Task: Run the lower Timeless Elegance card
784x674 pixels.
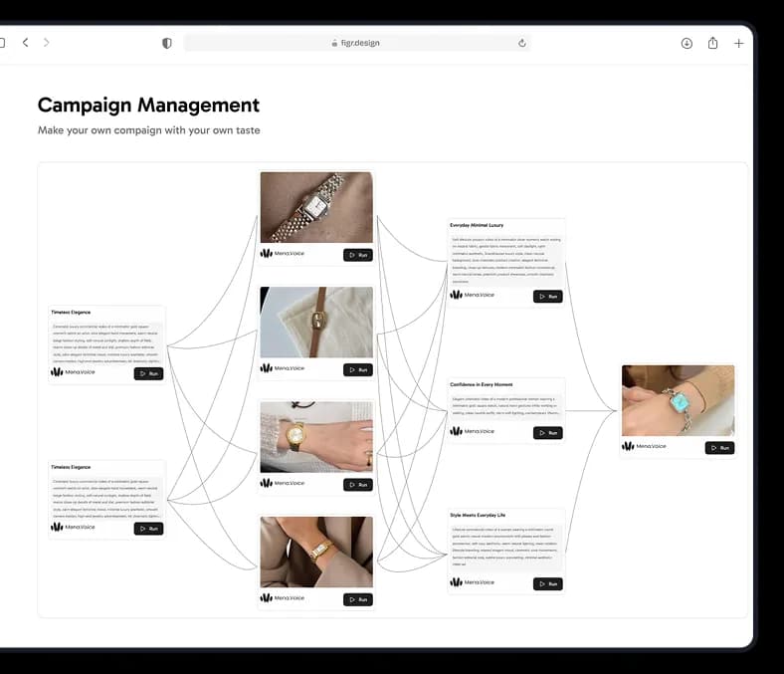Action: click(148, 529)
